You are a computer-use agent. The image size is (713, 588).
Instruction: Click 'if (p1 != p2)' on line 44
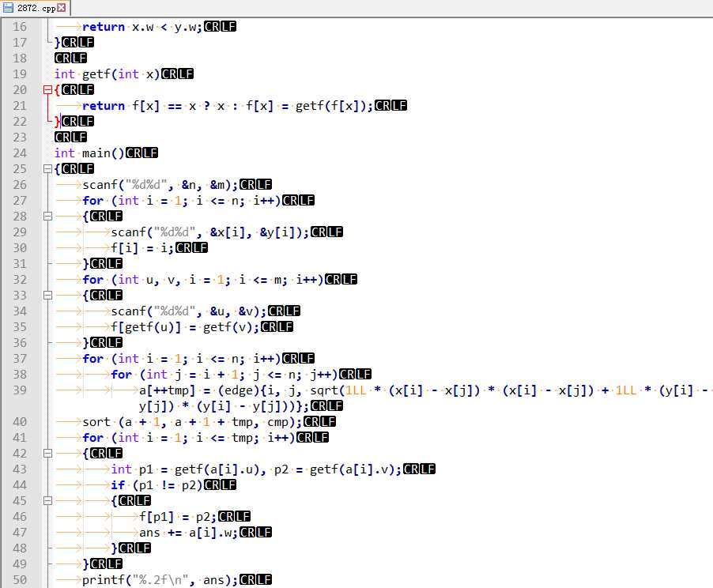(x=157, y=485)
